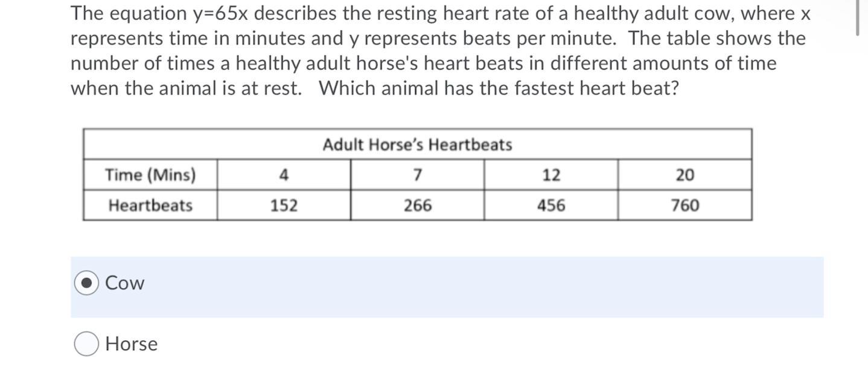
Task: Click the table cell showing 7 minutes
Action: 417,175
